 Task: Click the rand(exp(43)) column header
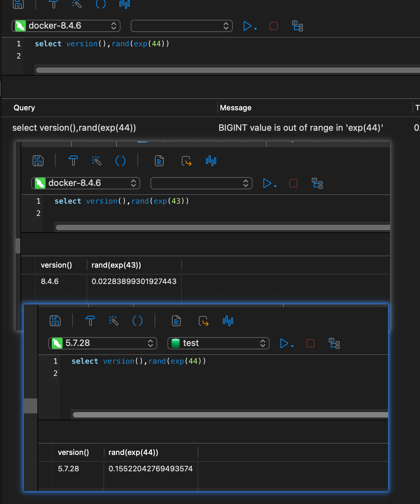[116, 265]
